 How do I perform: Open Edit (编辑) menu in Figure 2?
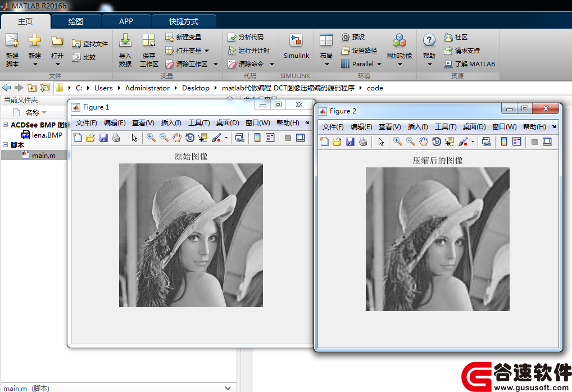point(361,127)
